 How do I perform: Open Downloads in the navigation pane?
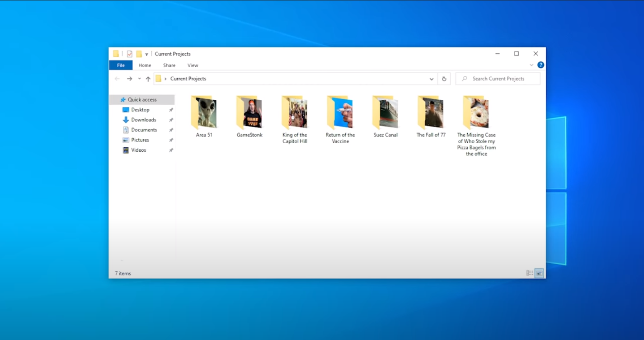144,120
